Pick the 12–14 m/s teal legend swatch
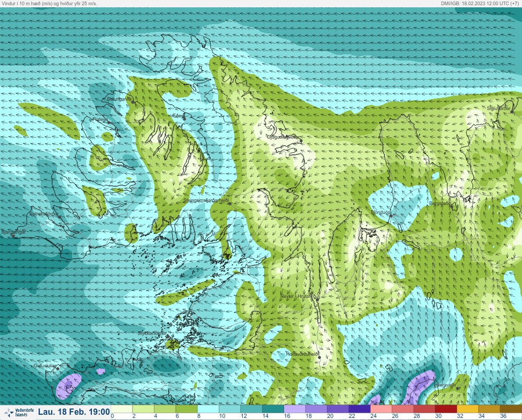Screen dimensions: 522x420 click(252, 409)
